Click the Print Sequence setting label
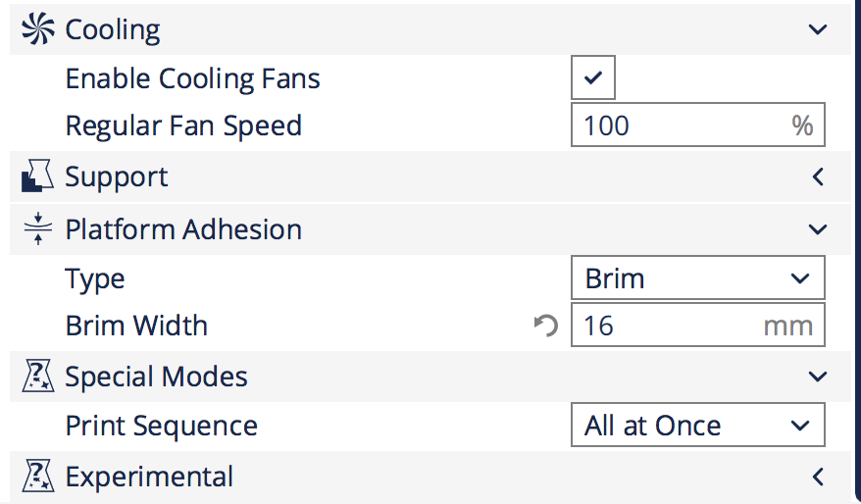 (161, 426)
